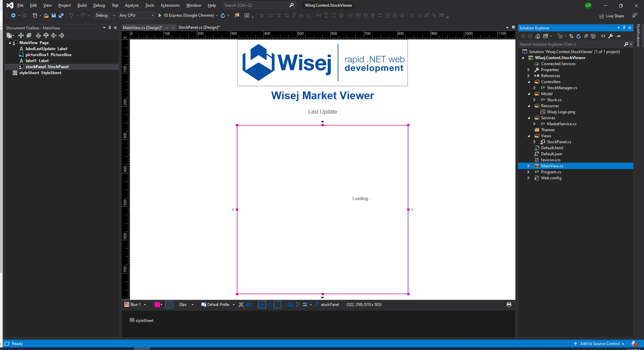Toggle Show All Files in Solution Explorer
Image resolution: width=644 pixels, height=350 pixels.
tap(593, 36)
